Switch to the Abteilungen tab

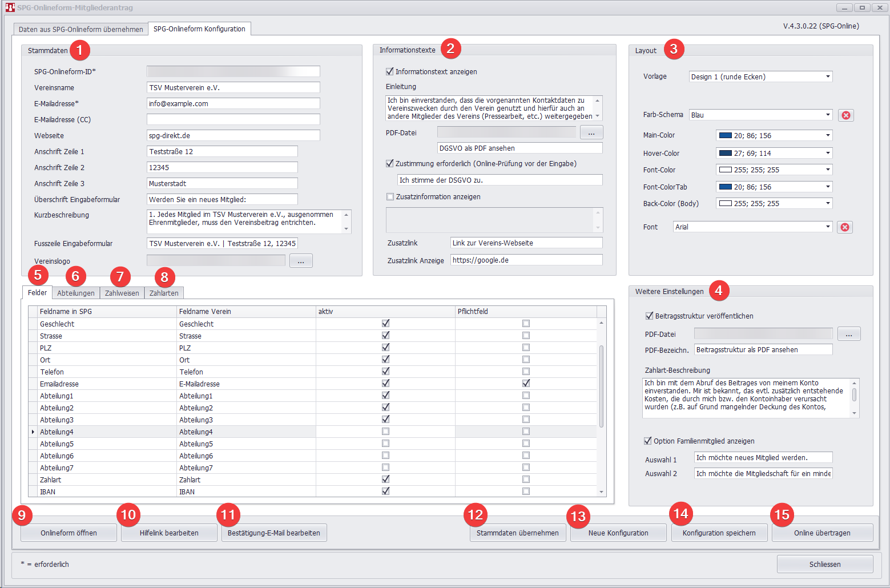pyautogui.click(x=76, y=293)
